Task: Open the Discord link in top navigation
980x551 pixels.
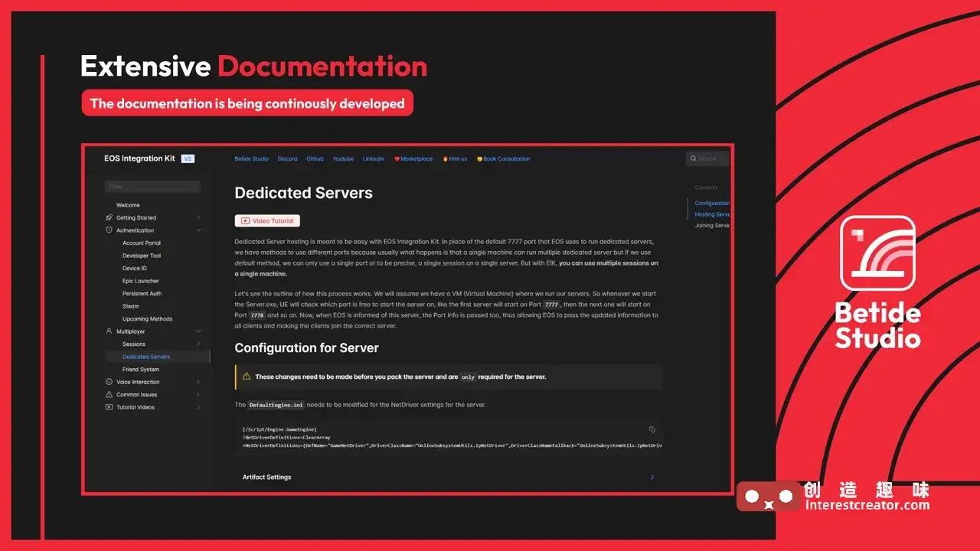Action: coord(288,159)
